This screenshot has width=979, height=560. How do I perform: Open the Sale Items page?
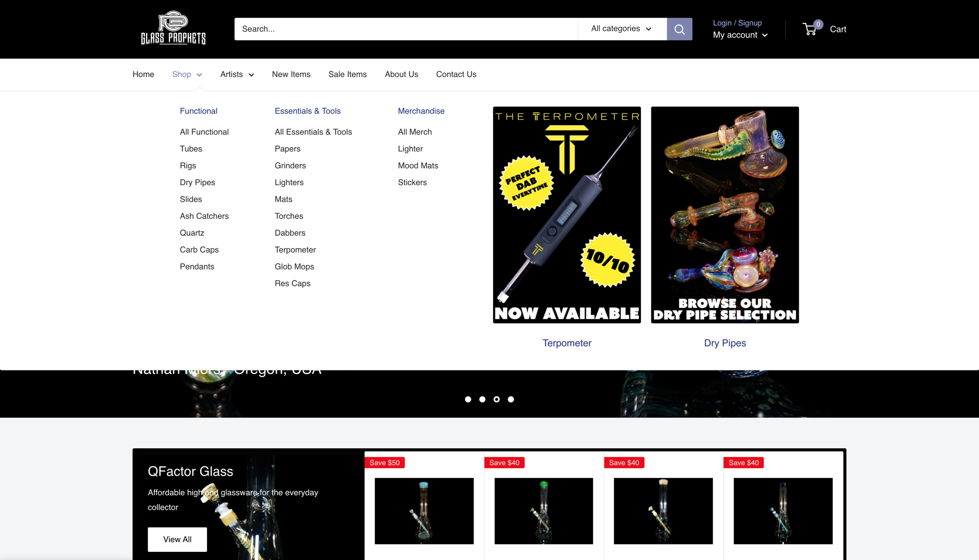[347, 74]
